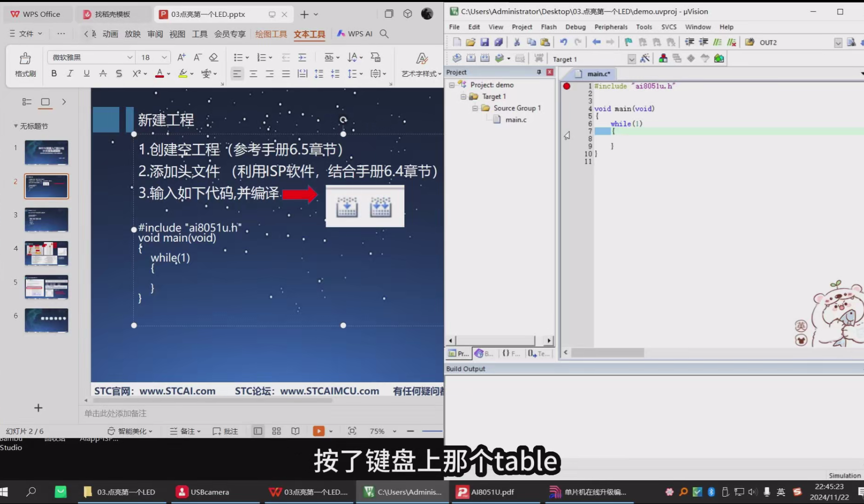864x504 pixels.
Task: Toggle text shadow S button
Action: [x=119, y=74]
